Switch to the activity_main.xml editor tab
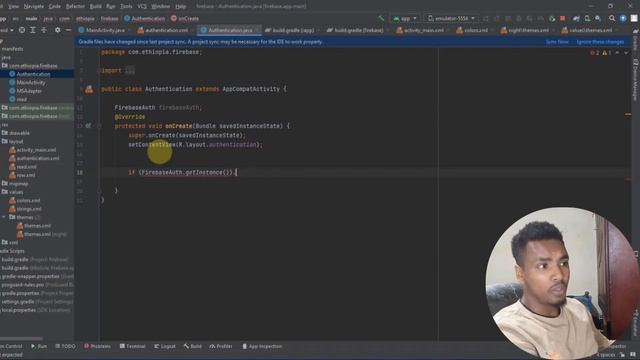Screen dimensions: 640x360 pyautogui.click(x=420, y=30)
